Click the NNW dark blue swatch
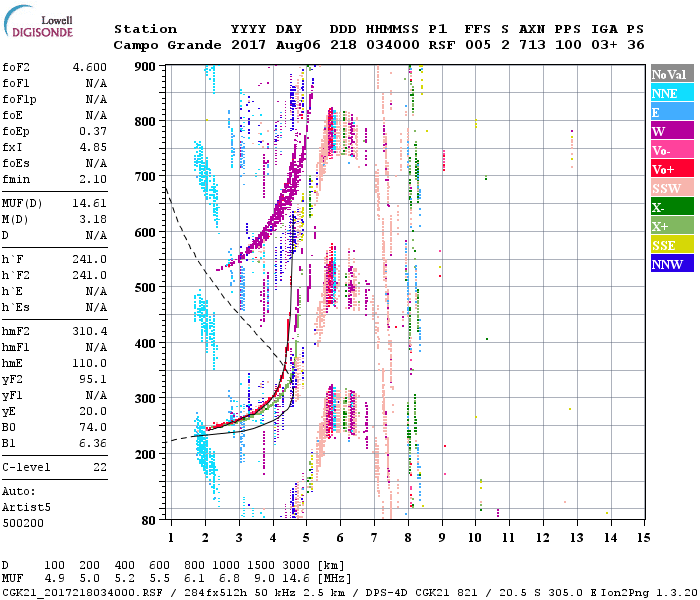Viewport: 700px width, 600px height. pyautogui.click(x=672, y=263)
